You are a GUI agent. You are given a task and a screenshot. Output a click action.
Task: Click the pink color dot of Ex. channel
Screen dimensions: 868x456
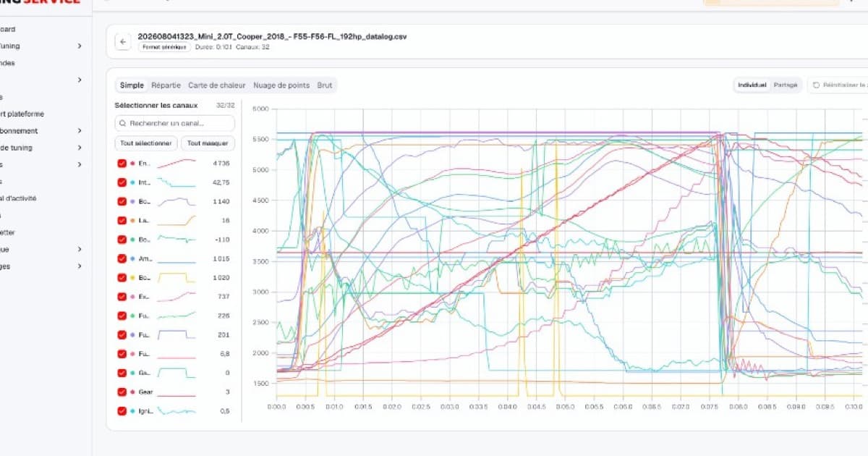click(132, 297)
